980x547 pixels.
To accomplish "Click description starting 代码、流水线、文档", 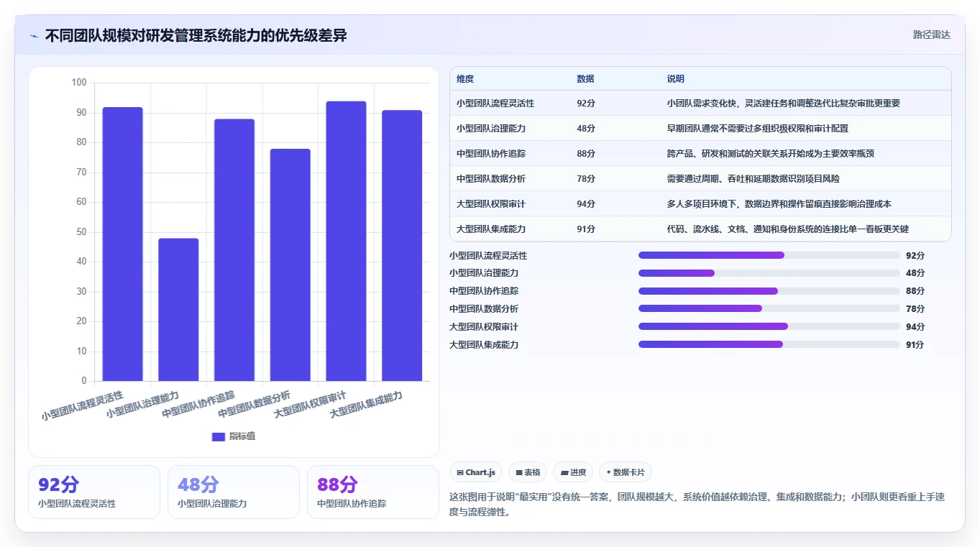I will click(x=787, y=229).
